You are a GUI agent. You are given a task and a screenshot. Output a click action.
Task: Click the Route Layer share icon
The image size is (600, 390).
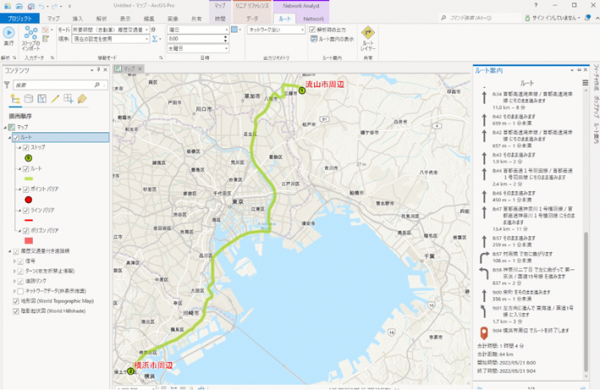[368, 38]
